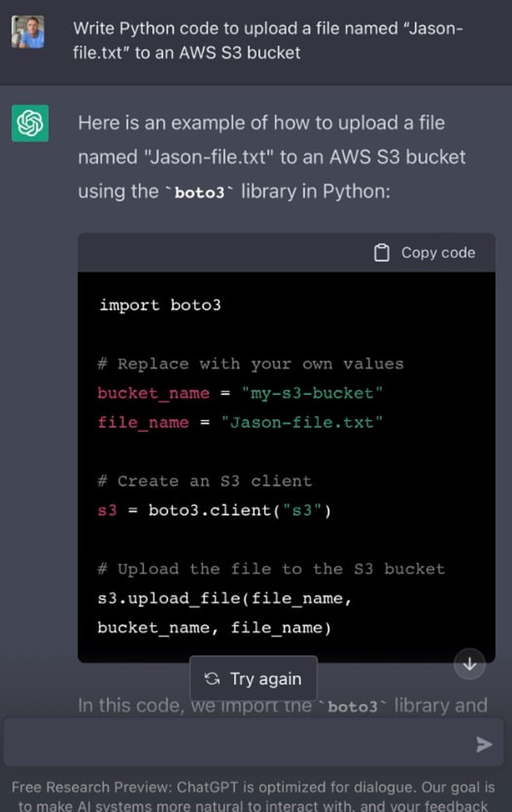
Task: Click the scroll-to-bottom down arrow button
Action: coord(469,664)
